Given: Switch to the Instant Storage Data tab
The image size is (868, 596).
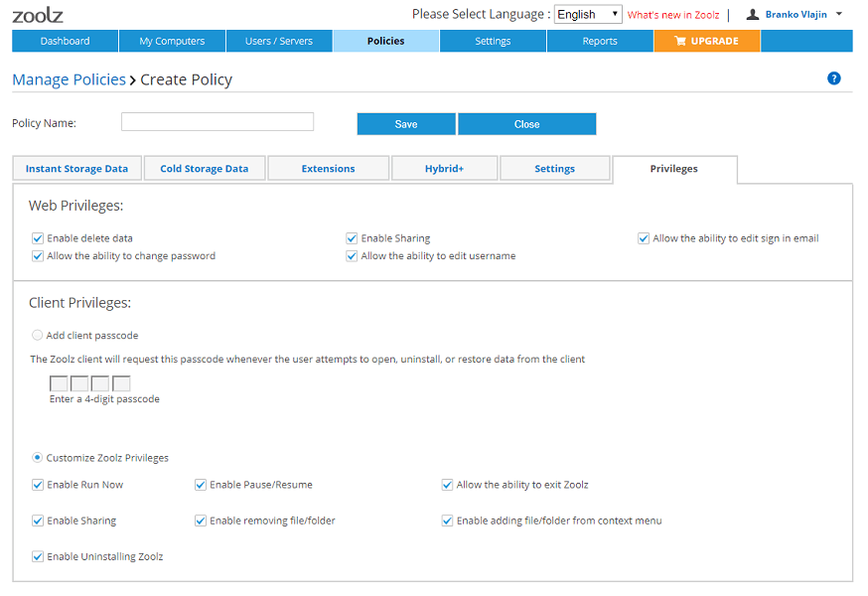Looking at the screenshot, I should click(x=76, y=169).
